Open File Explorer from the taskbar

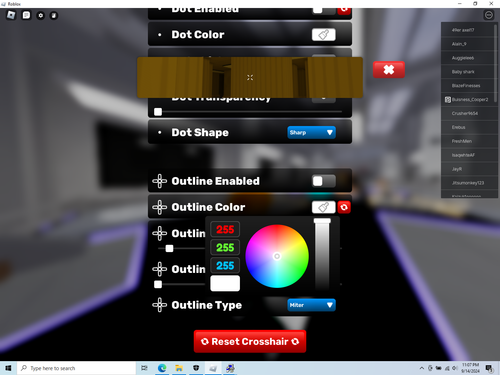(x=179, y=368)
